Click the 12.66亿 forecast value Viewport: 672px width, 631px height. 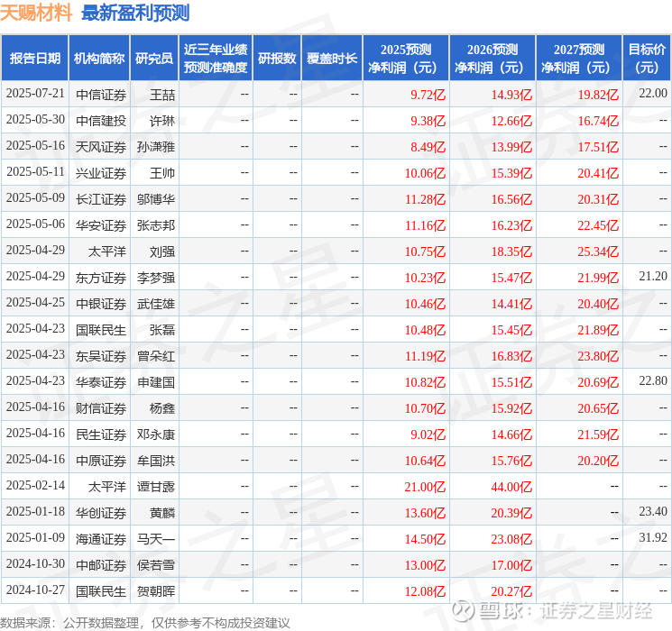511,121
